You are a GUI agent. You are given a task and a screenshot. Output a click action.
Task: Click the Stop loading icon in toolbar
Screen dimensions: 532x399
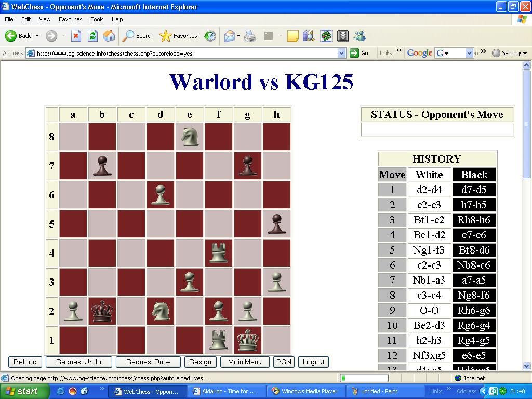tap(76, 36)
